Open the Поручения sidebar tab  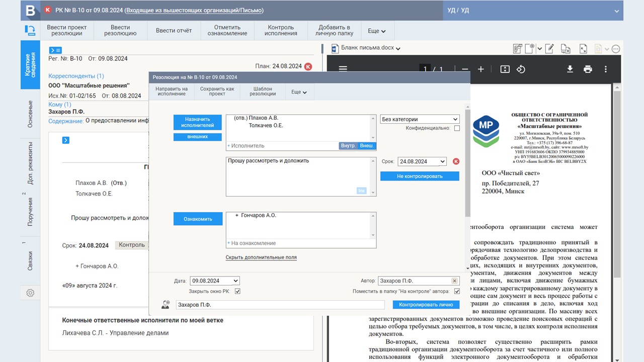pos(30,211)
